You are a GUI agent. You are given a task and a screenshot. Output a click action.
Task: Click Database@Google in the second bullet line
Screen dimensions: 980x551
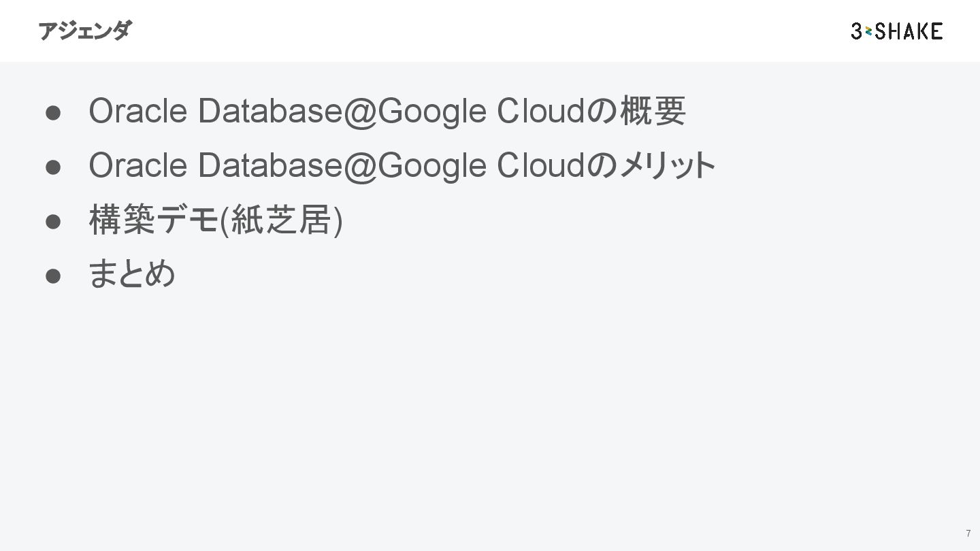click(x=342, y=166)
